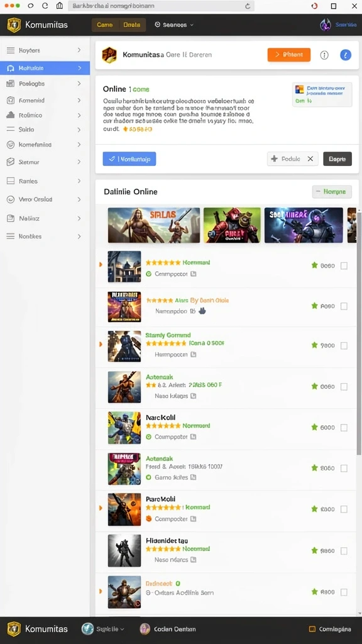This screenshot has height=644, width=362.
Task: Open the Sypielie dropdown in bottom bar
Action: [x=103, y=629]
